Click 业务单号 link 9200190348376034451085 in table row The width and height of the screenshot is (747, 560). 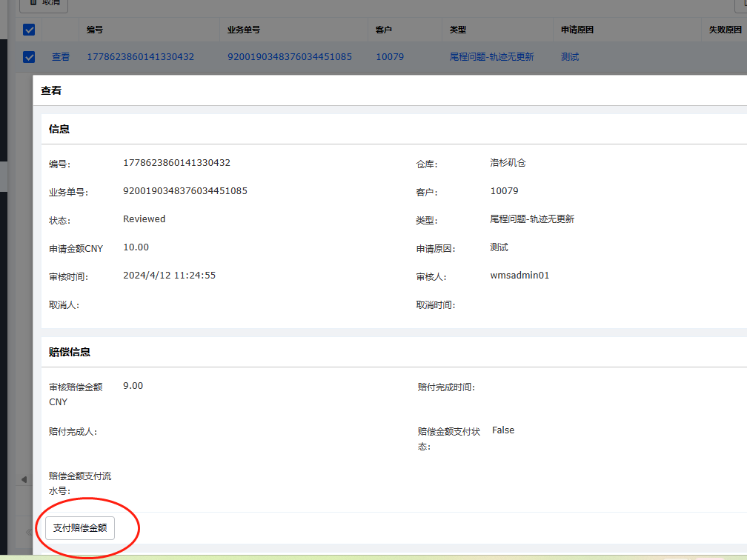(290, 57)
